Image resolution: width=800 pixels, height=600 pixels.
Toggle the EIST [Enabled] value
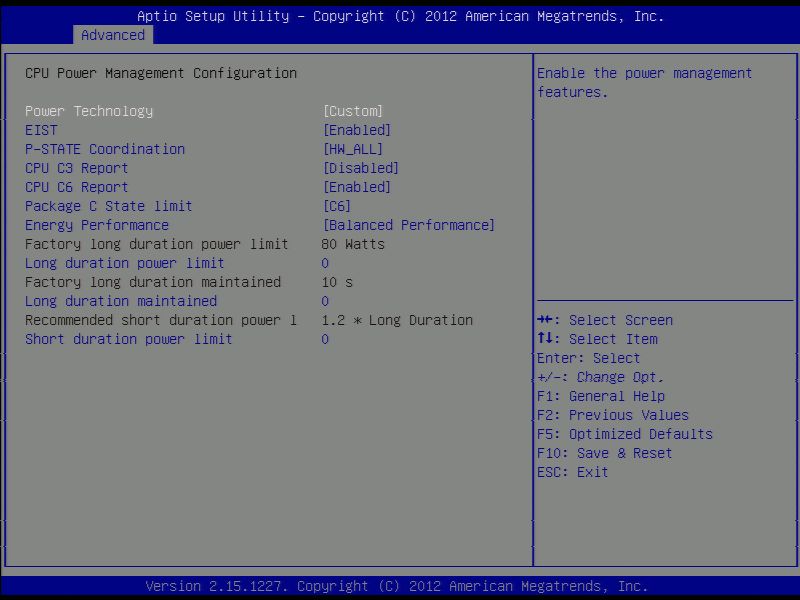click(x=357, y=130)
